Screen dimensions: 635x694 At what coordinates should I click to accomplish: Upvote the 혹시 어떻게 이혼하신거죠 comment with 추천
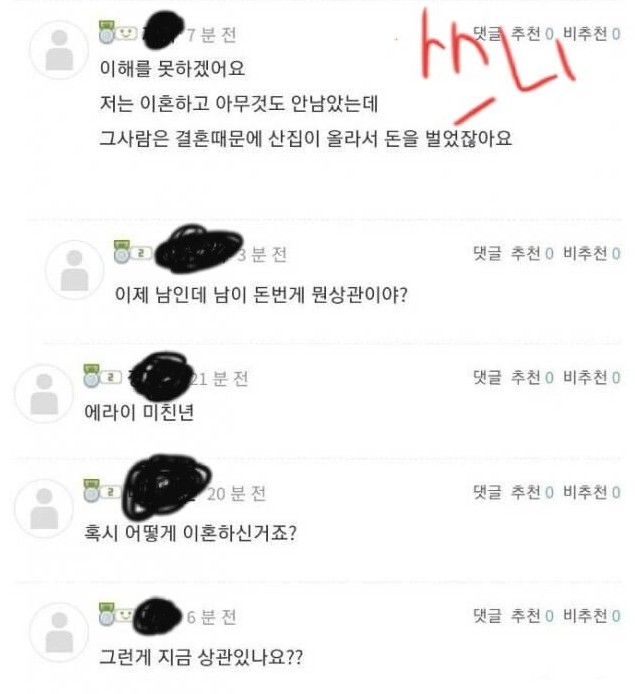532,492
